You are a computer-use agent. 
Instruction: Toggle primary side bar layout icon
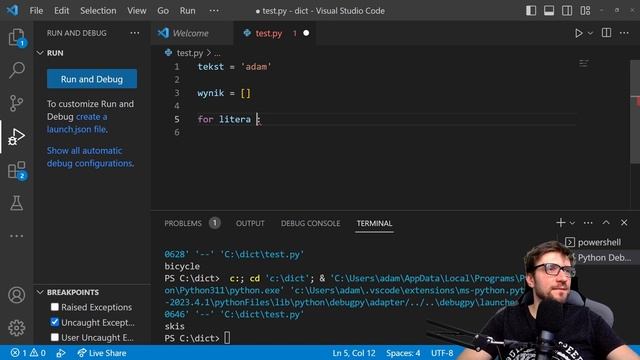531,11
